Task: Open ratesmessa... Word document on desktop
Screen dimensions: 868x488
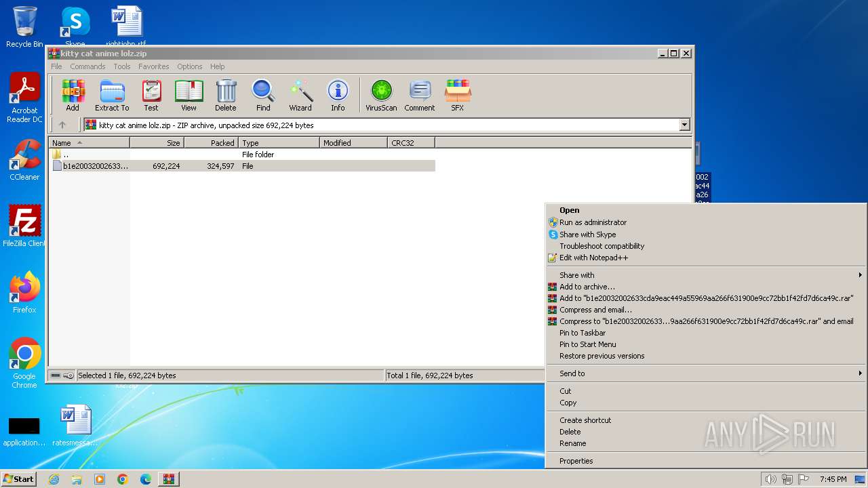Action: coord(75,426)
